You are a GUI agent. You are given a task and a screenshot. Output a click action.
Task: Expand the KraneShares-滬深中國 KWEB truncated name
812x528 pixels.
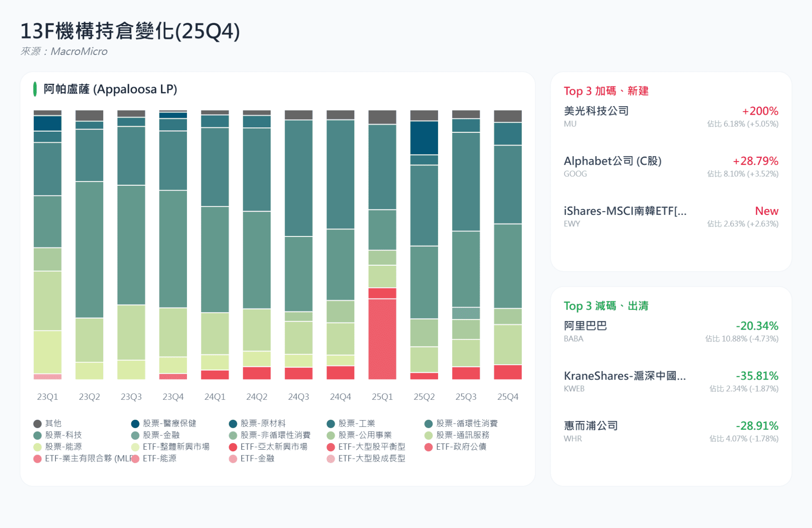tap(625, 376)
